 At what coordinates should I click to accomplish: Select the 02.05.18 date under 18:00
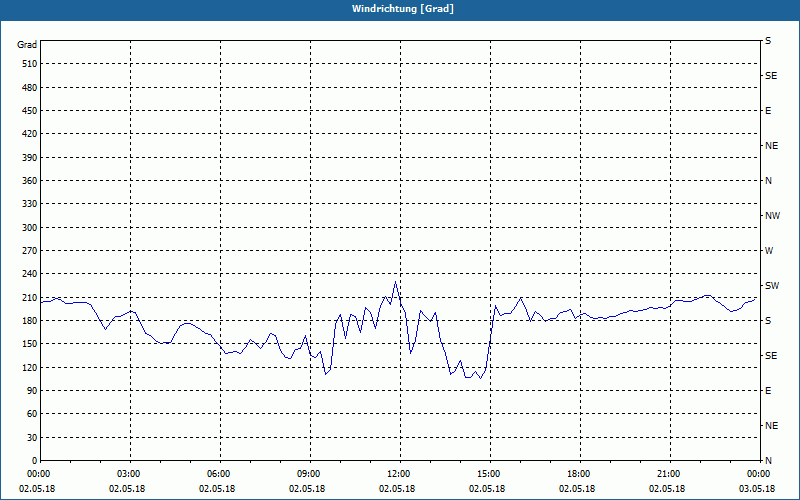click(x=577, y=489)
